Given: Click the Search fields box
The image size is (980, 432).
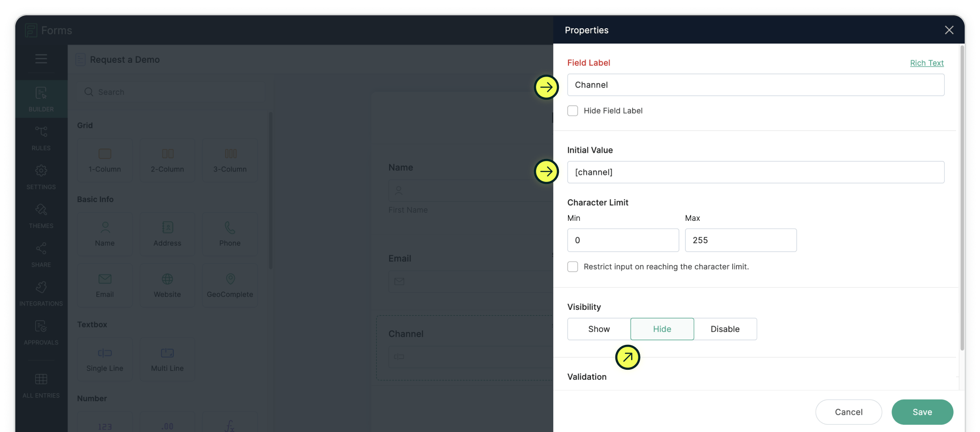Looking at the screenshot, I should (171, 92).
